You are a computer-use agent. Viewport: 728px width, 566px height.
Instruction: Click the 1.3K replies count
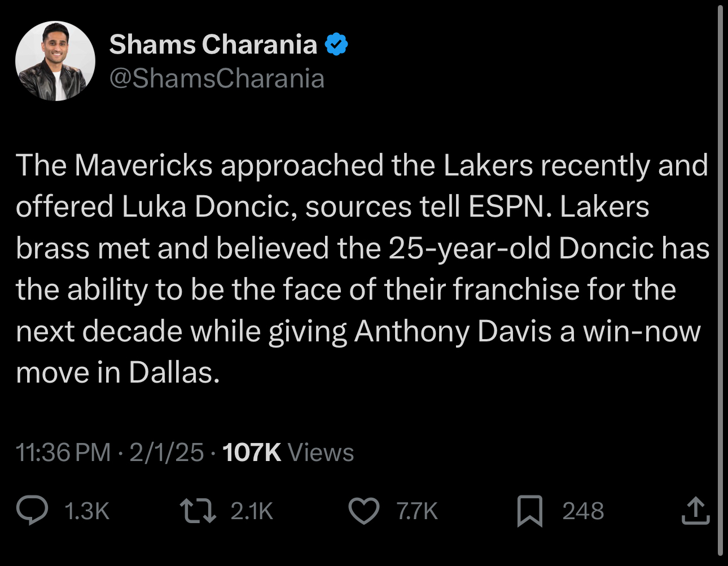pos(87,511)
